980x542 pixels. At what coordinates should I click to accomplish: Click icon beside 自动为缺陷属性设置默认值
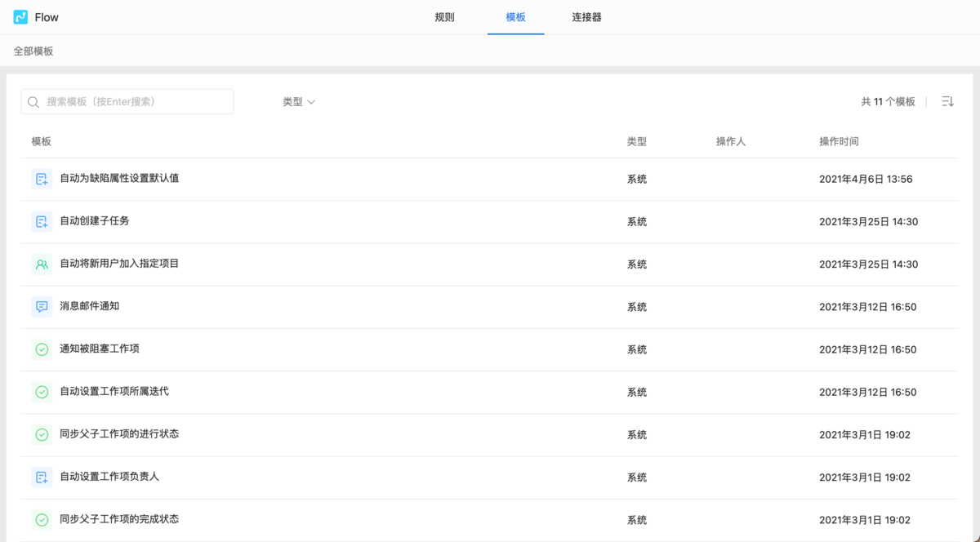click(42, 179)
